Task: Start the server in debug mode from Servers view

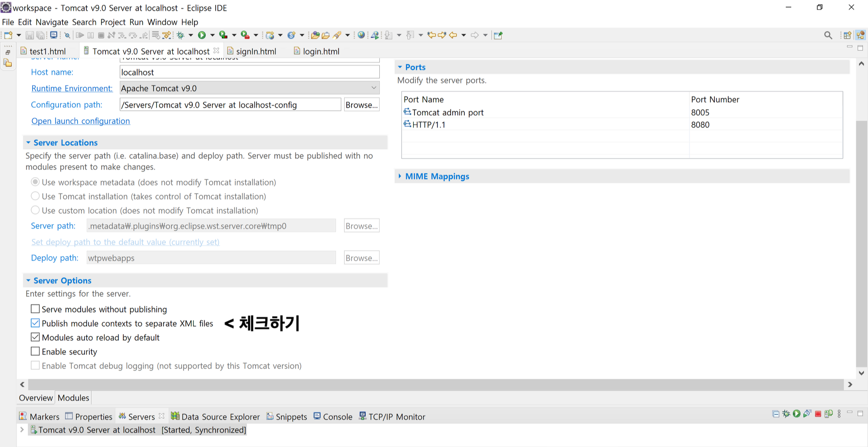Action: click(x=786, y=414)
